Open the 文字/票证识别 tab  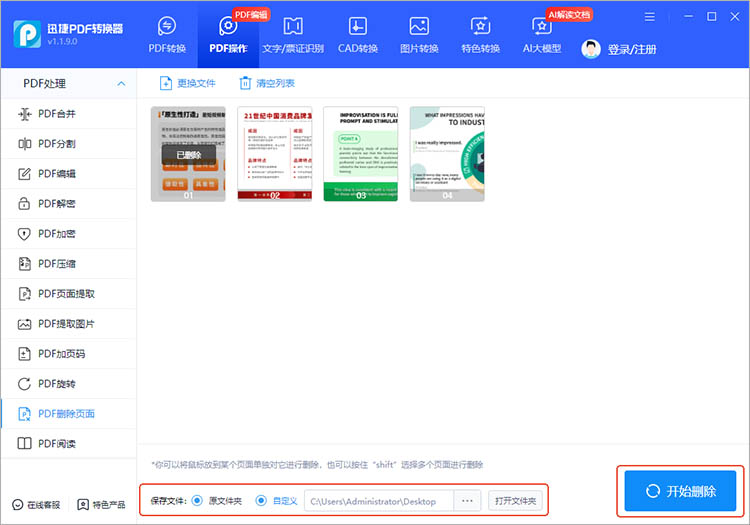[293, 34]
